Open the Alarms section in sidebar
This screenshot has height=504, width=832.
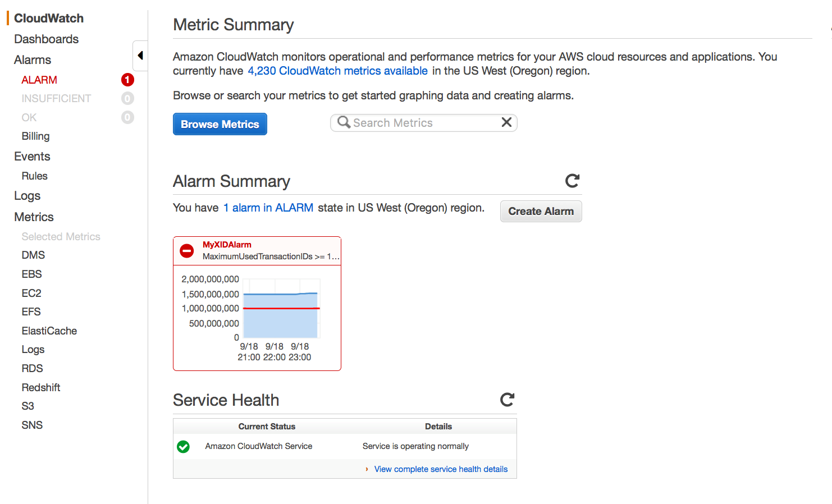point(33,59)
